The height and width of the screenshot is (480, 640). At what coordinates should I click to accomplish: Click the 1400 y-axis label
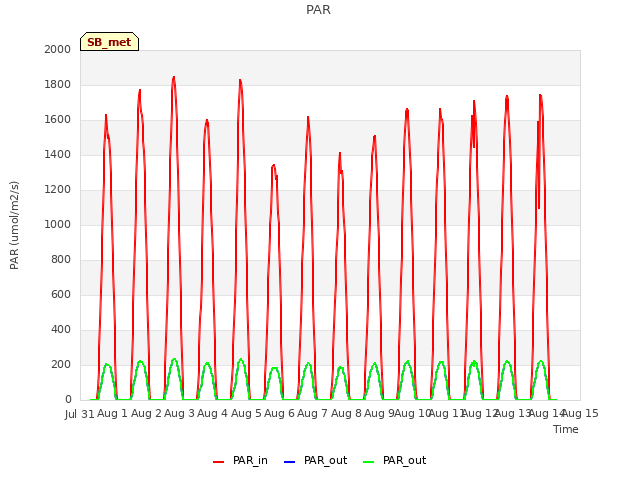(58, 154)
